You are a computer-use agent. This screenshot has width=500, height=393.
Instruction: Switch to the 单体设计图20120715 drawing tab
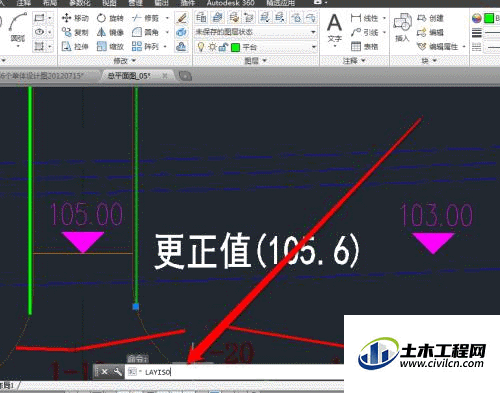coord(42,76)
